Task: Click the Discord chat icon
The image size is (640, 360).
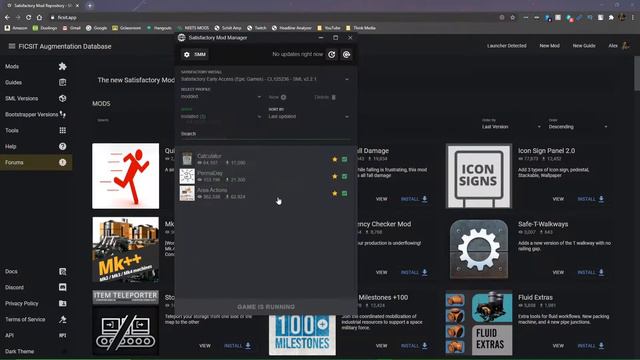Action: point(62,287)
